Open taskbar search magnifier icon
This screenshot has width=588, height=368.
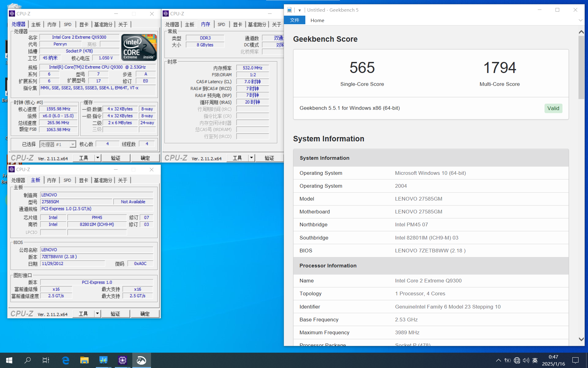tap(28, 360)
